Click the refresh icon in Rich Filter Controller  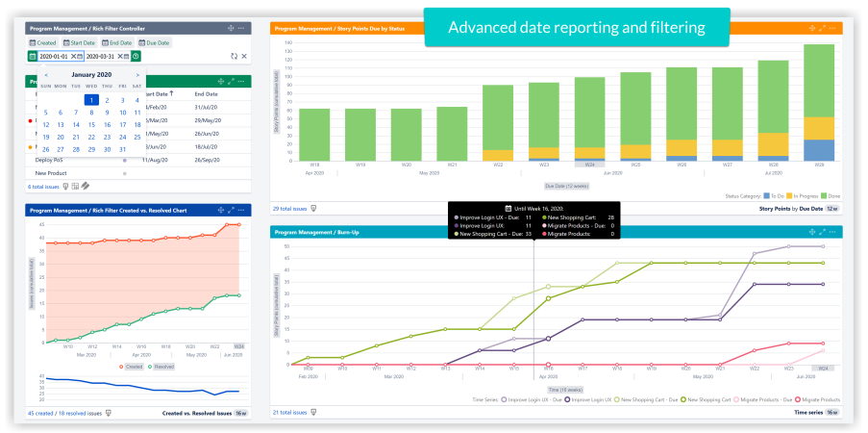[234, 57]
